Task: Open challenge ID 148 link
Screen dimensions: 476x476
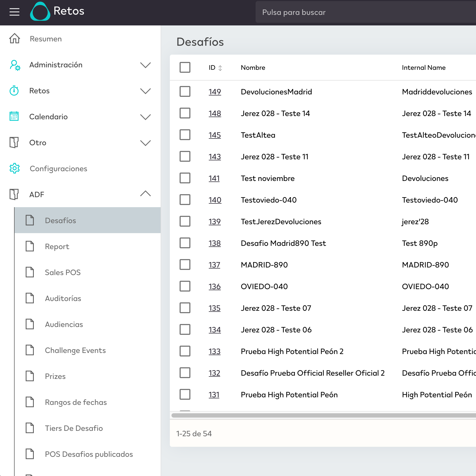Action: tap(215, 113)
